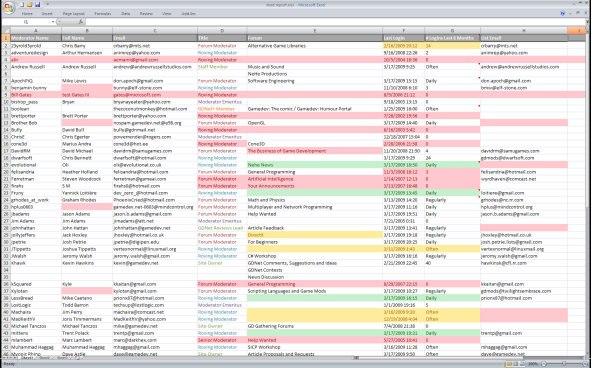Select the cell 'Alternative Game Libraries'
The image size is (591, 368).
(x=315, y=46)
